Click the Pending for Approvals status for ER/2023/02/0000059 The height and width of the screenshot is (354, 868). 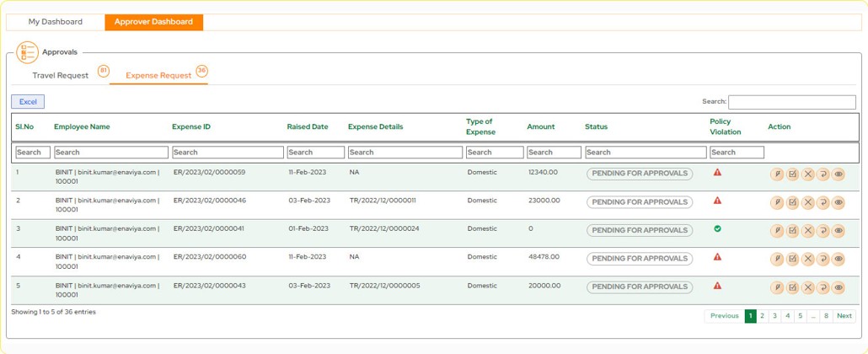640,174
